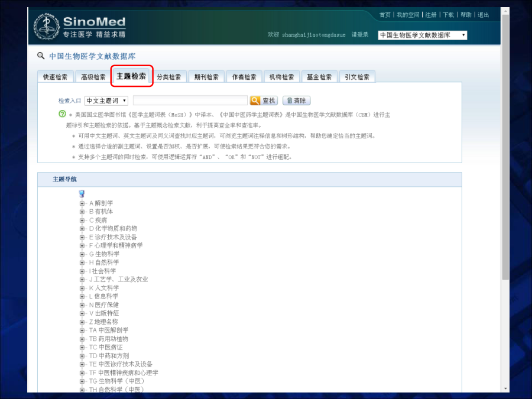The width and height of the screenshot is (532, 399).
Task: Open the 引文检索 tab
Action: [x=357, y=77]
